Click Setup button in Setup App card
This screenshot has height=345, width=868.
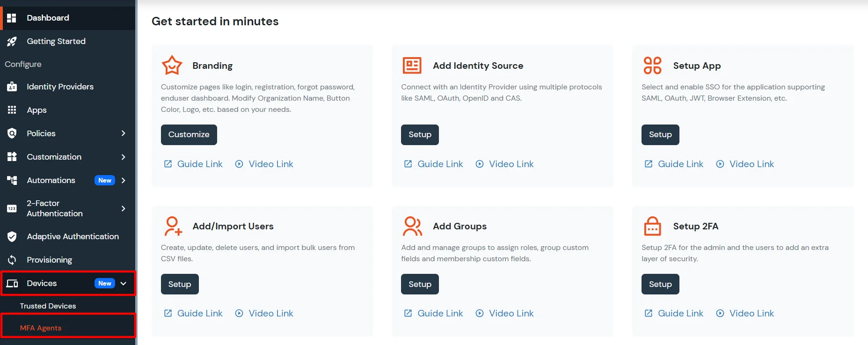(x=660, y=135)
